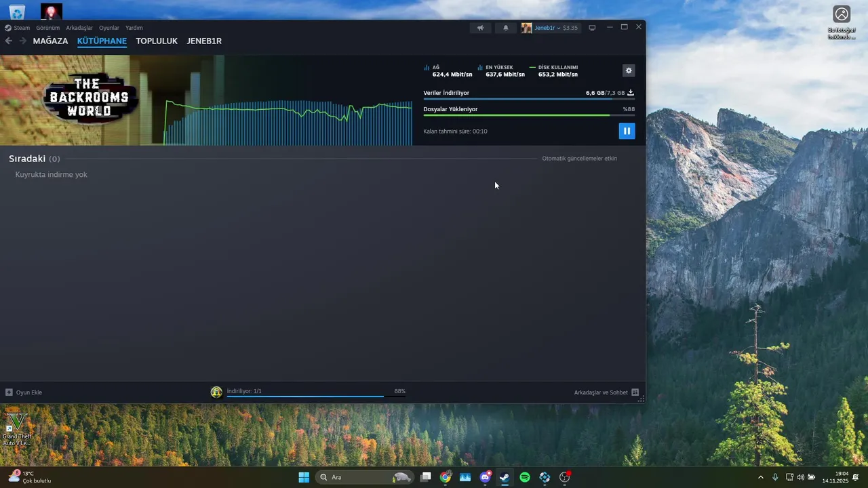The width and height of the screenshot is (868, 488).
Task: Select the KÜTÜPHANE tab
Action: pos(102,41)
